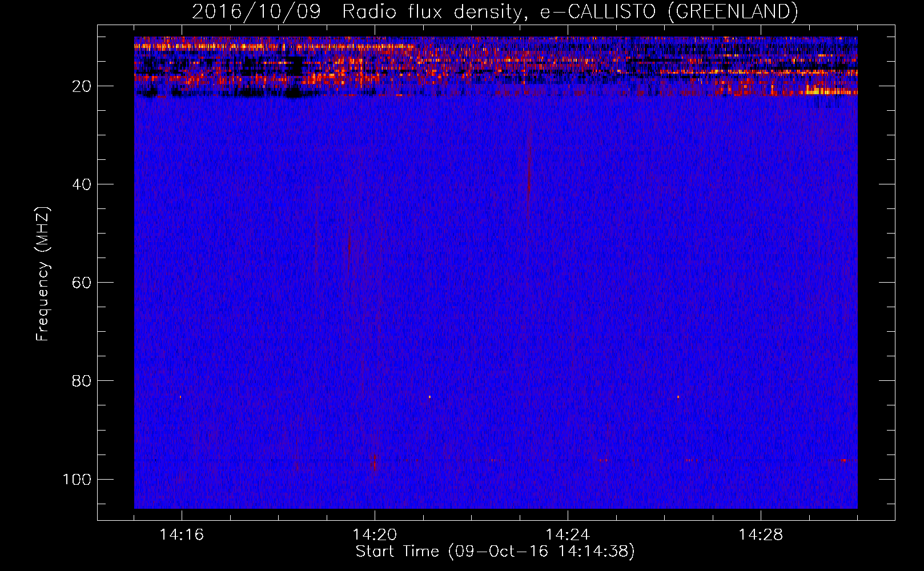Select the 'Frequency (MHZ)' y-axis label
The width and height of the screenshot is (924, 571).
point(43,274)
